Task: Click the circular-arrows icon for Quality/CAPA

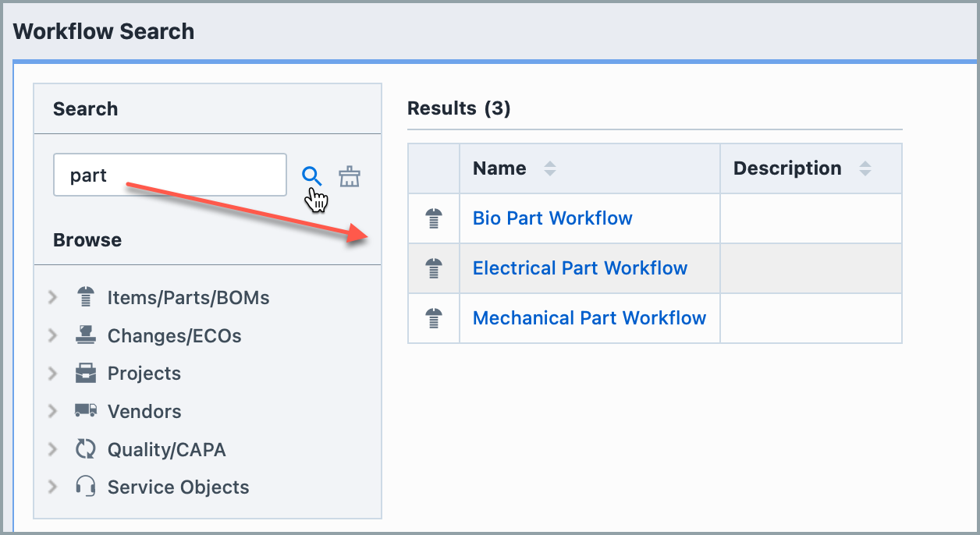Action: point(86,449)
